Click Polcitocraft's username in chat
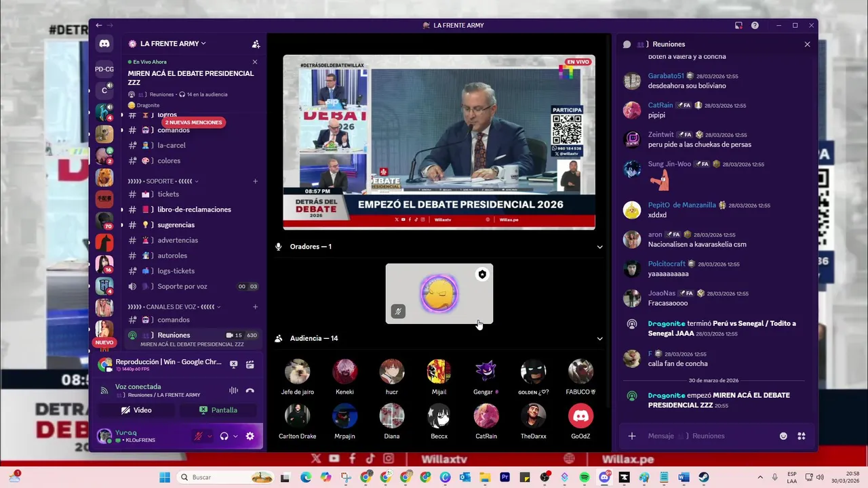 coord(668,264)
